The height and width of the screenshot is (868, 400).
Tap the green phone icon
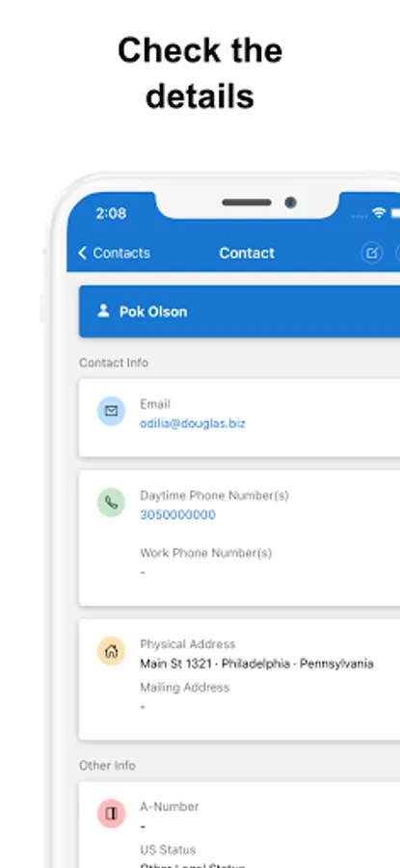111,502
